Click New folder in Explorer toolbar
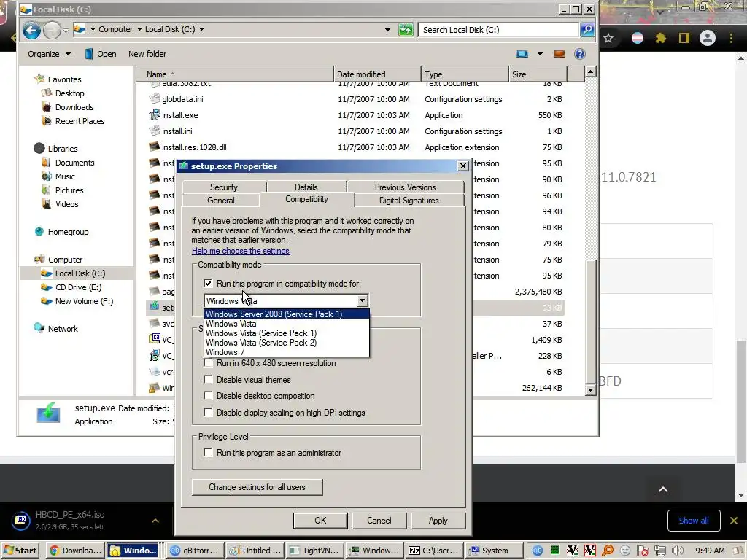The height and width of the screenshot is (560, 747). pos(147,54)
